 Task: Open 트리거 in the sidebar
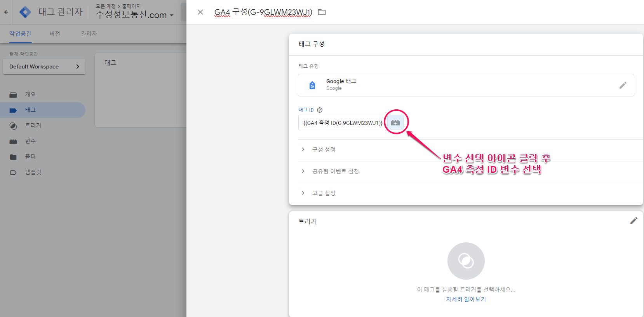tap(33, 126)
